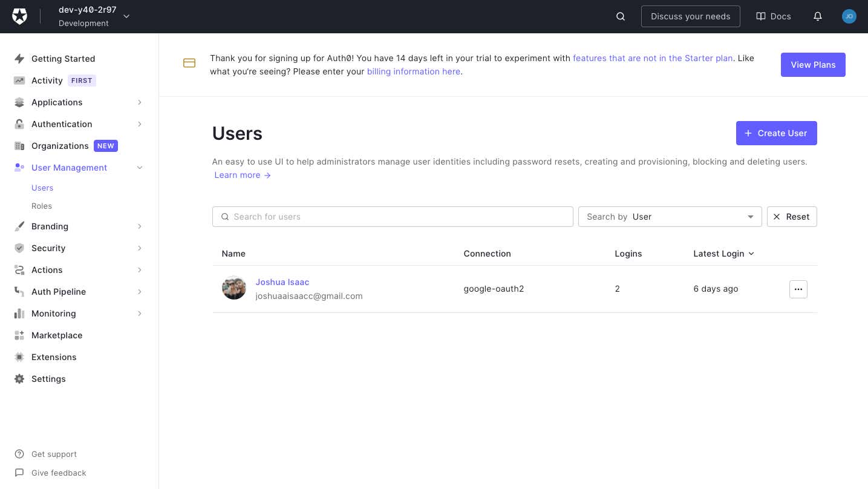Expand the Branding submenu chevron
The image size is (868, 489).
tap(140, 226)
